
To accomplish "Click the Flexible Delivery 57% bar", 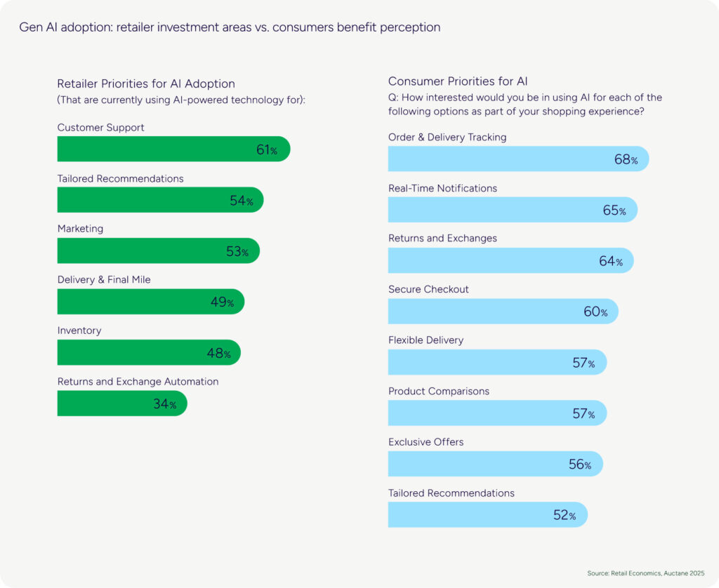I will pos(497,362).
